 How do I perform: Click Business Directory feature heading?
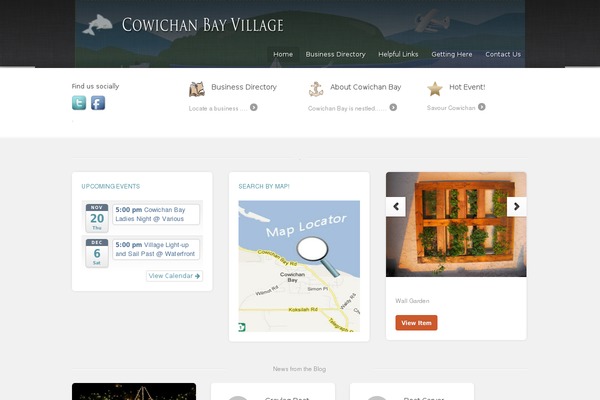tap(244, 87)
